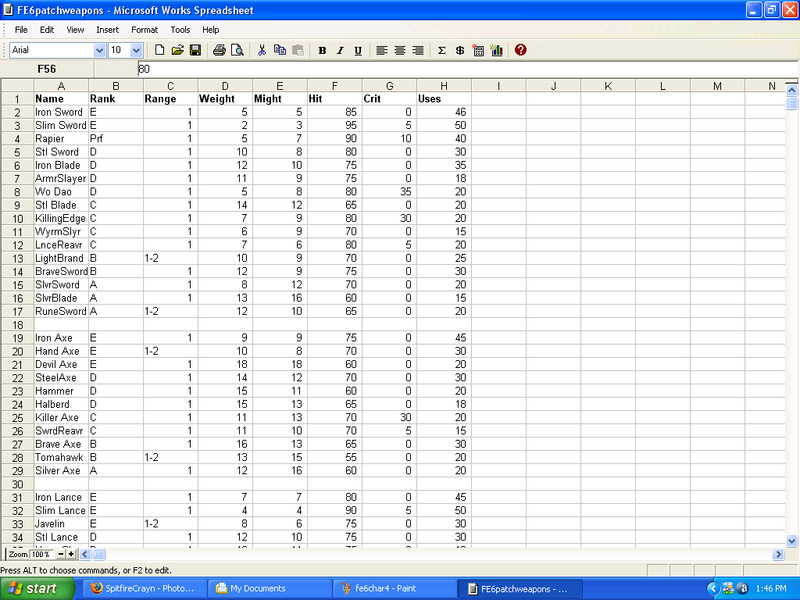
Task: Open the Format menu
Action: coord(144,30)
